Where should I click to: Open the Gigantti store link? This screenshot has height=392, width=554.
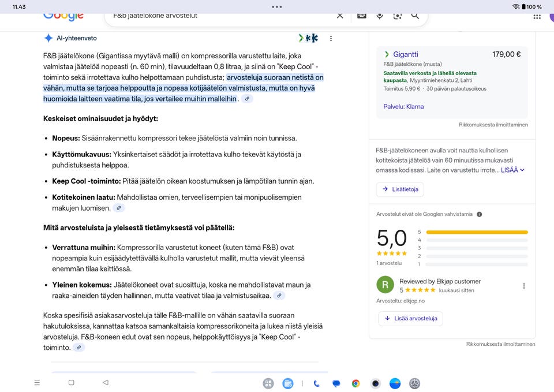pos(406,54)
